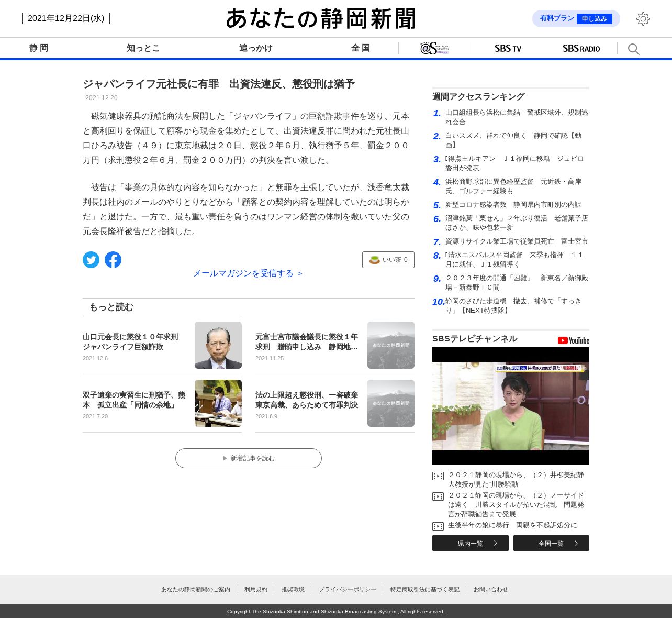The height and width of the screenshot is (618, 672).
Task: Click the もっと読む heading
Action: point(111,307)
